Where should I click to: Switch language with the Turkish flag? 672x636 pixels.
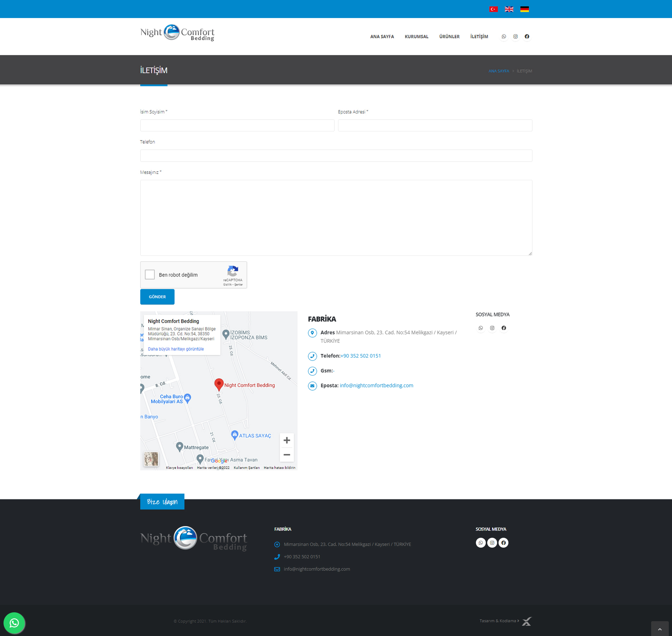point(493,9)
